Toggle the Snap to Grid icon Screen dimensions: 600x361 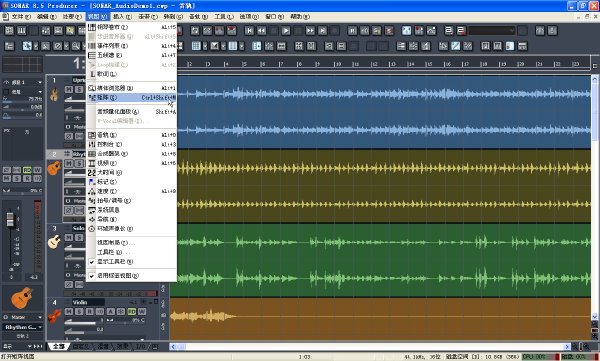[196, 46]
